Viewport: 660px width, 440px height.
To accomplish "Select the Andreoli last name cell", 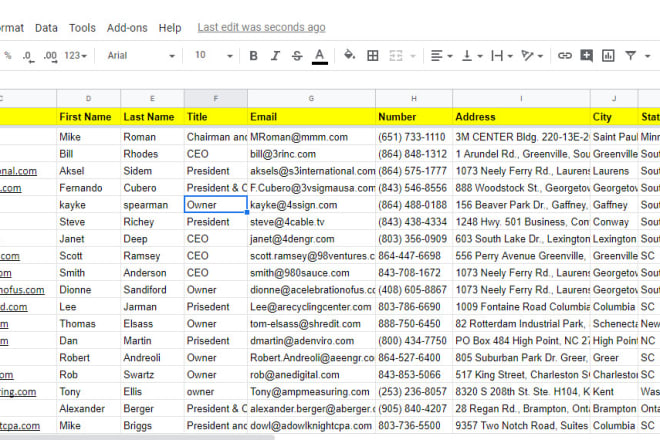I will pyautogui.click(x=152, y=357).
